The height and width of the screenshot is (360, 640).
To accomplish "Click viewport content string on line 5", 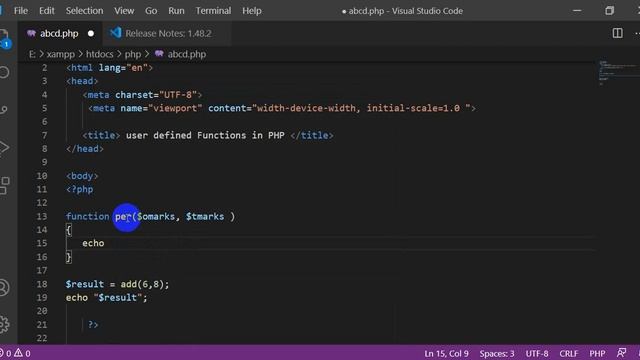I will coord(361,108).
